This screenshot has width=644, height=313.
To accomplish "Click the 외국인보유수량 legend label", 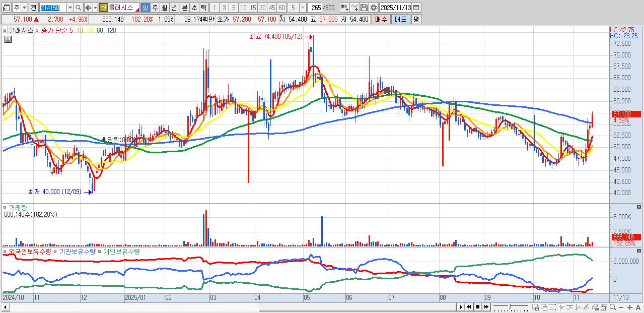I will 30,251.
